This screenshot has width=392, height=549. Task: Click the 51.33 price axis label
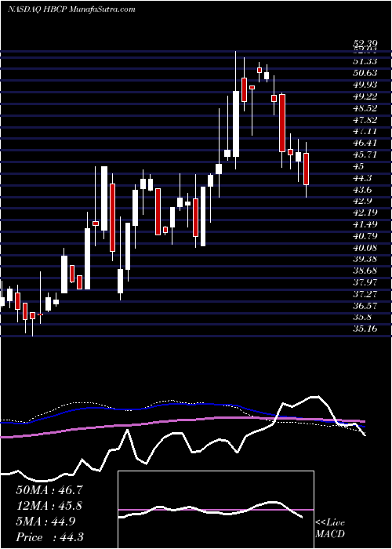(365, 61)
